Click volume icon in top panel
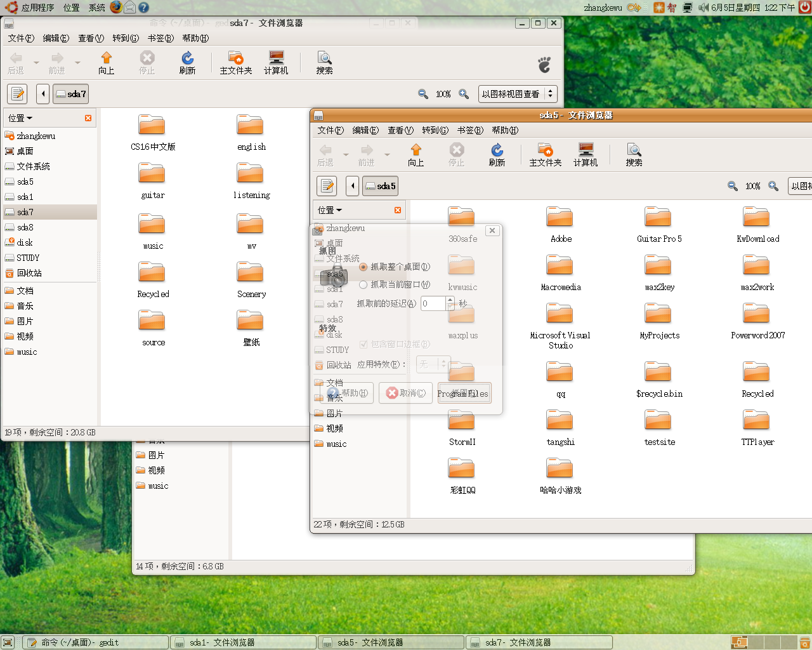 [704, 8]
